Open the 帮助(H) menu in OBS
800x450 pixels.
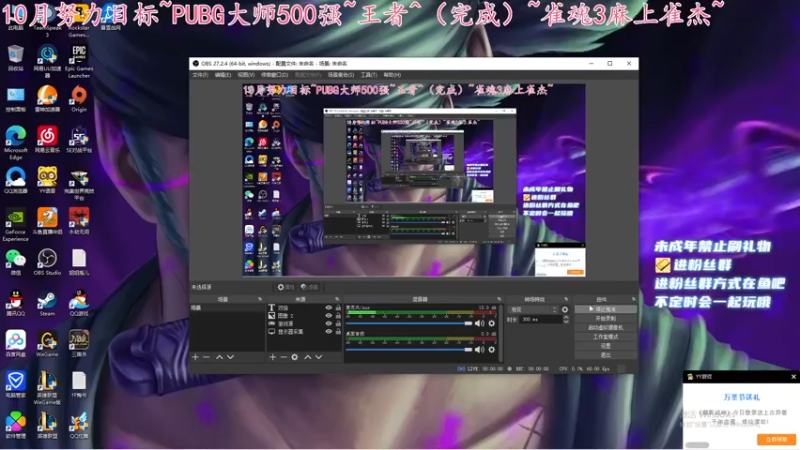(x=392, y=75)
